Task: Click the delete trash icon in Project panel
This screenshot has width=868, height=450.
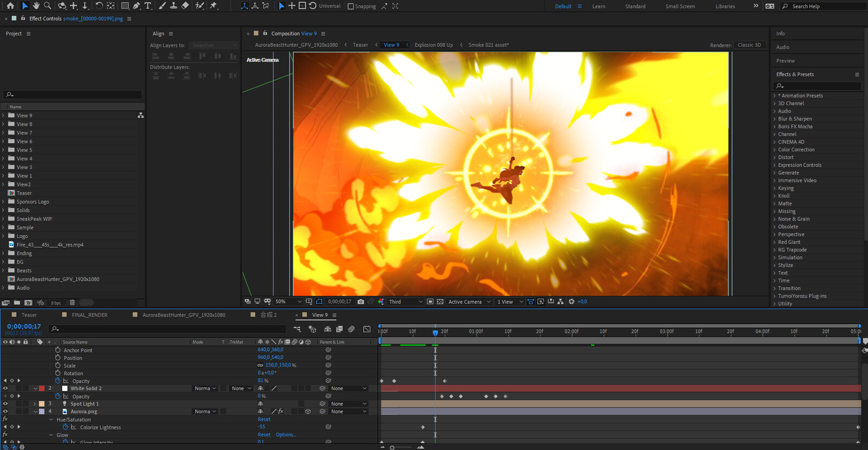Action: click(72, 303)
